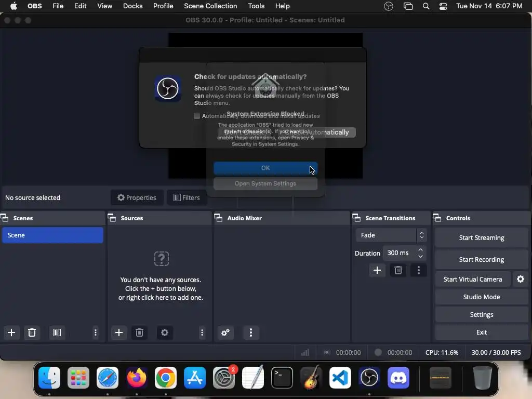Add a source with the plus icon
The image size is (532, 399).
[119, 332]
